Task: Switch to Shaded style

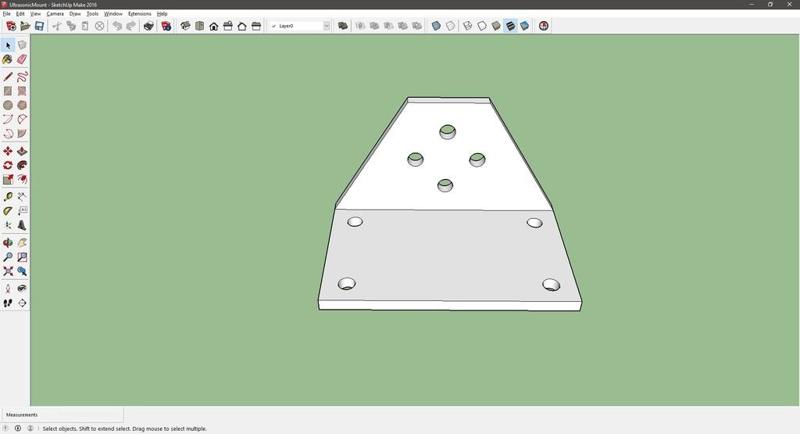Action: [496, 25]
